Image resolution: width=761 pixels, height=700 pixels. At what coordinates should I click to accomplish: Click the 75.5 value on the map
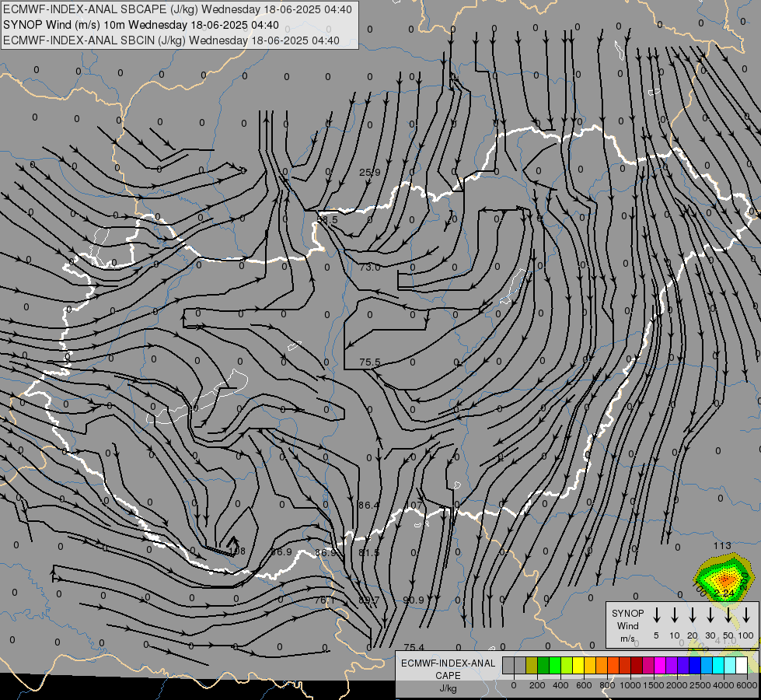(x=370, y=362)
